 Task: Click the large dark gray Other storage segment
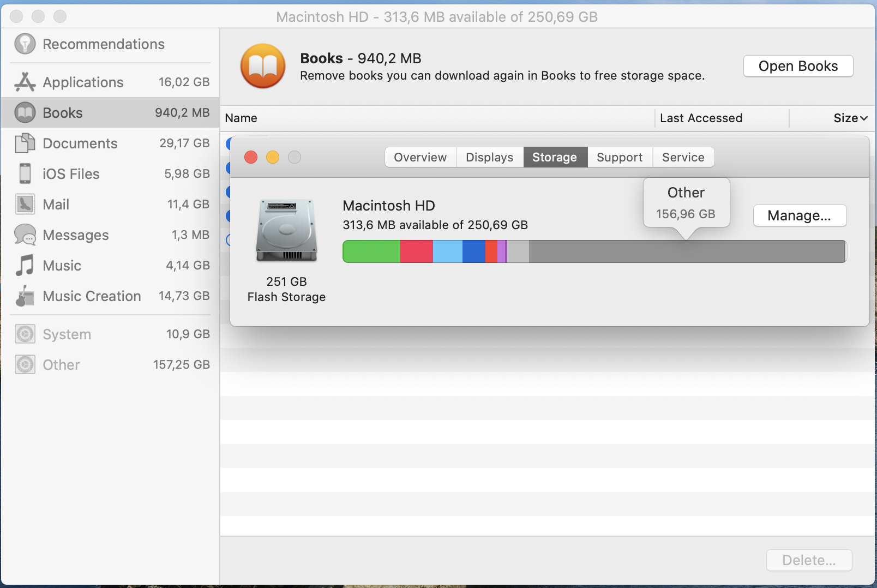coord(687,251)
